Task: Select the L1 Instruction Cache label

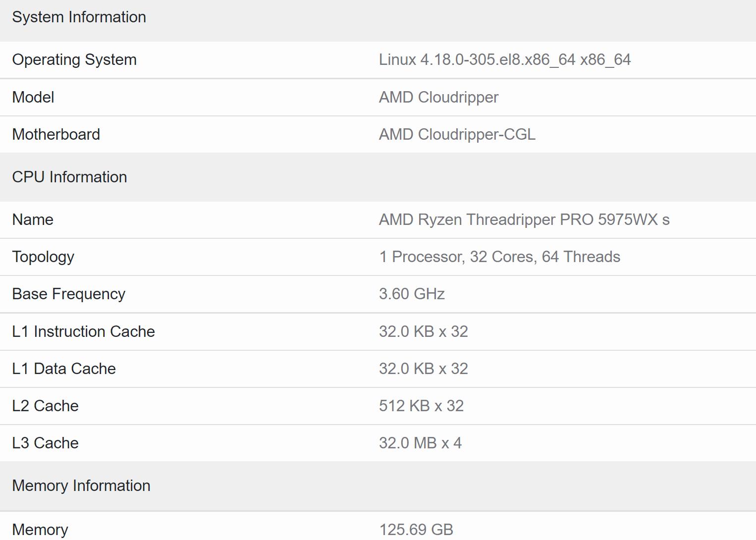Action: tap(84, 331)
